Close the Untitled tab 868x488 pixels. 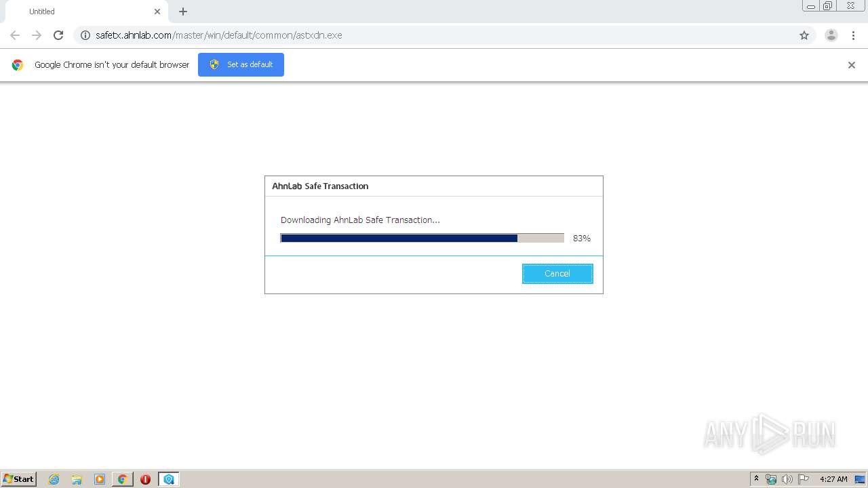(x=157, y=12)
